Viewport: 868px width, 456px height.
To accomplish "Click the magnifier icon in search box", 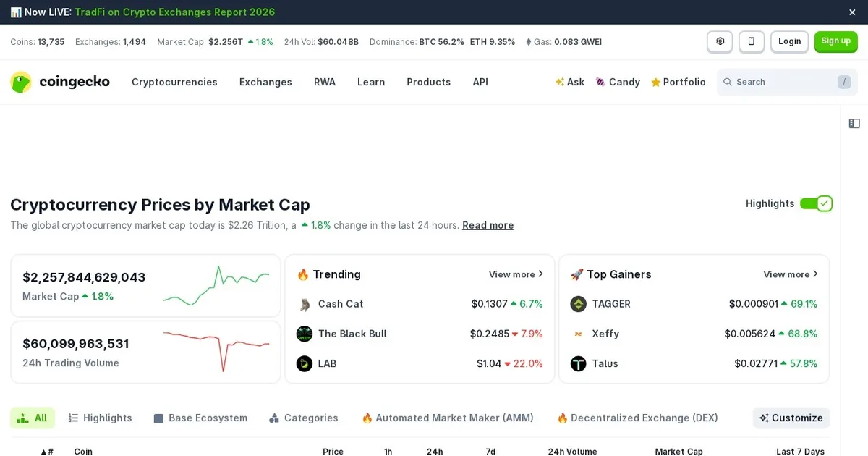I will (x=728, y=82).
